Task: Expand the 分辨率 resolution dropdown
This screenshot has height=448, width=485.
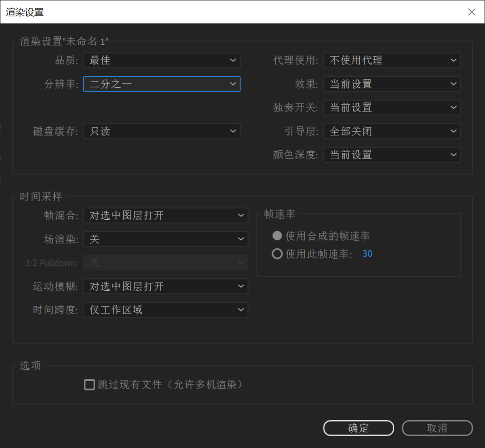Action: point(162,84)
